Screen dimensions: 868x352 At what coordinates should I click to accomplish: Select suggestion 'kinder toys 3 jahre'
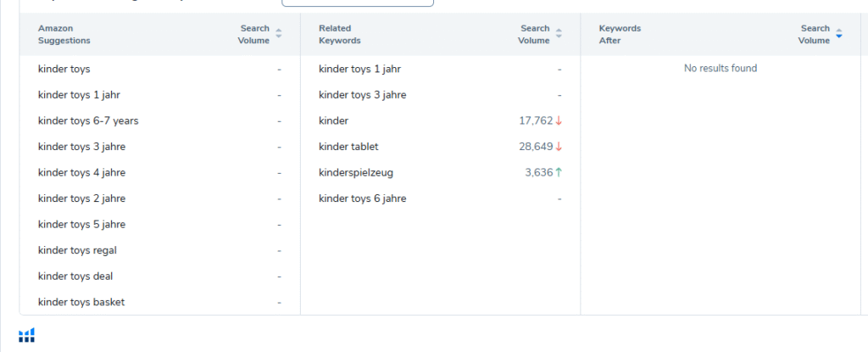click(x=82, y=147)
